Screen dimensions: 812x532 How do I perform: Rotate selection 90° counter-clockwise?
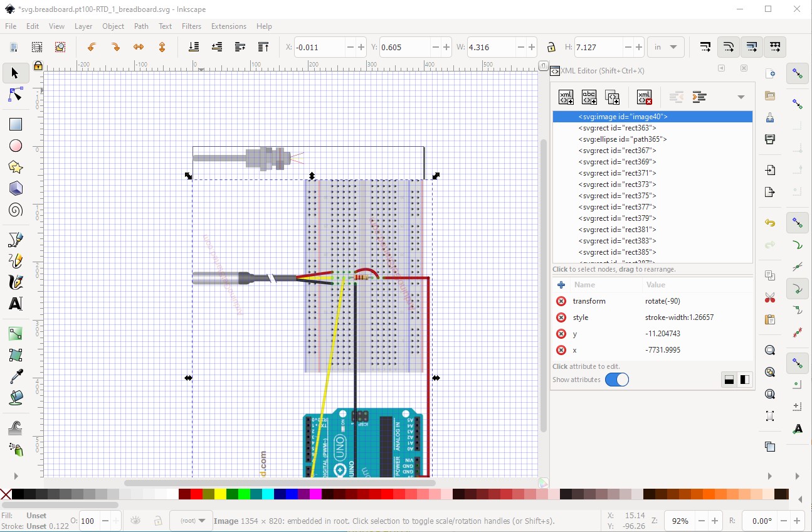point(92,47)
